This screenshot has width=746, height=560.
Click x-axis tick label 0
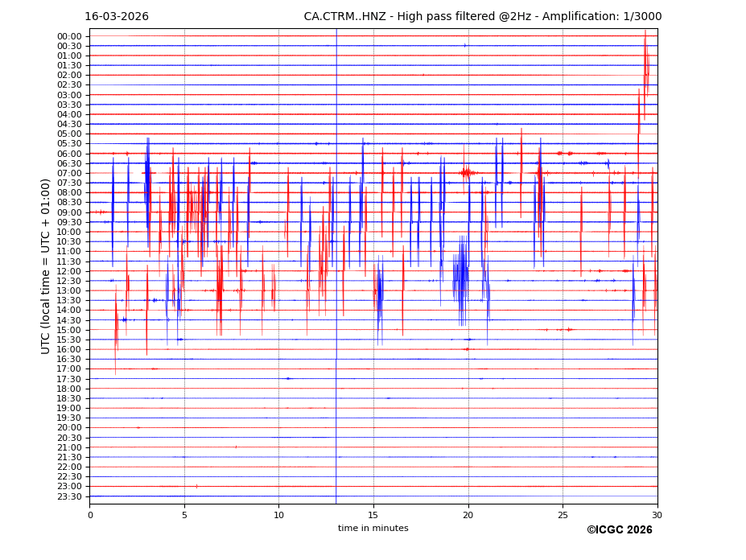click(90, 515)
